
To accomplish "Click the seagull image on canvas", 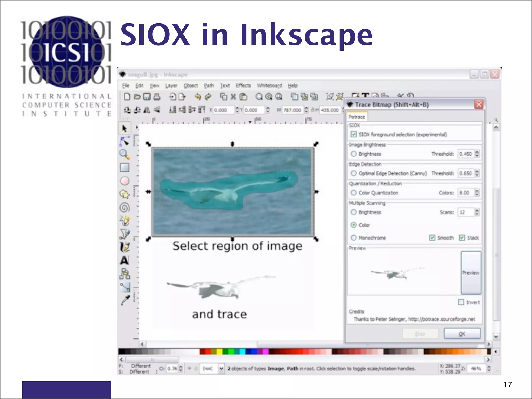I will click(x=233, y=192).
